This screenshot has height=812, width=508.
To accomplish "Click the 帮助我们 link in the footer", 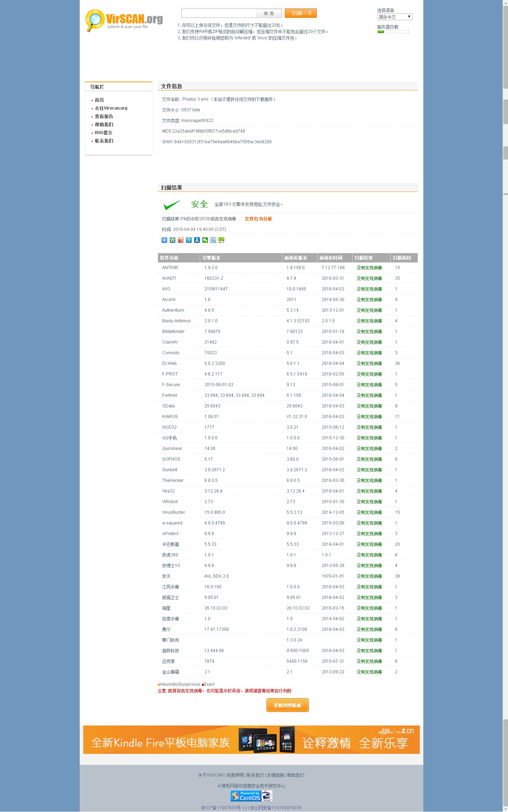I will pyautogui.click(x=295, y=775).
